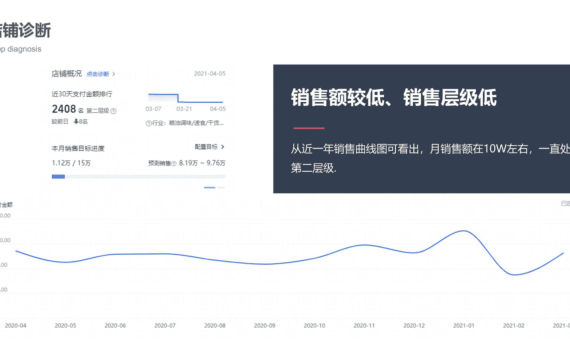Click the down arrow icon beside 8名
Image resolution: width=570 pixels, height=360 pixels.
(x=76, y=121)
